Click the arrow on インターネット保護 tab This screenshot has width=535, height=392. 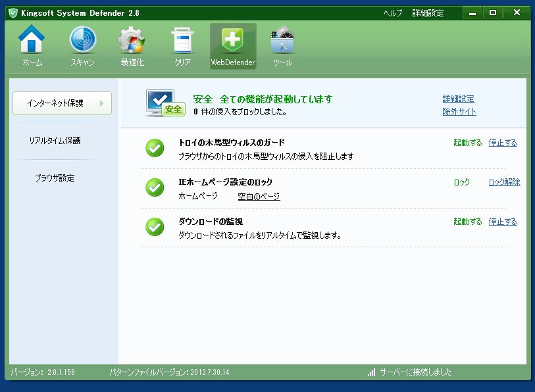[x=101, y=103]
